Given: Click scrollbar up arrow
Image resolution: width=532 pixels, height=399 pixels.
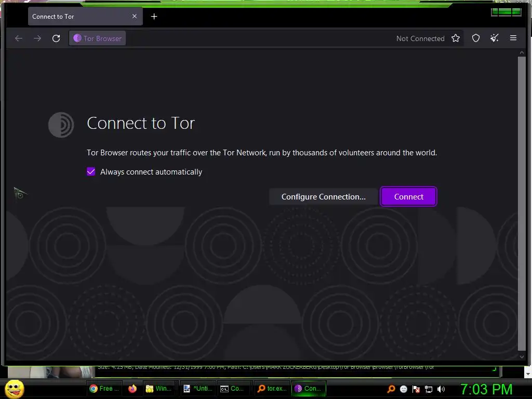Looking at the screenshot, I should (x=522, y=53).
